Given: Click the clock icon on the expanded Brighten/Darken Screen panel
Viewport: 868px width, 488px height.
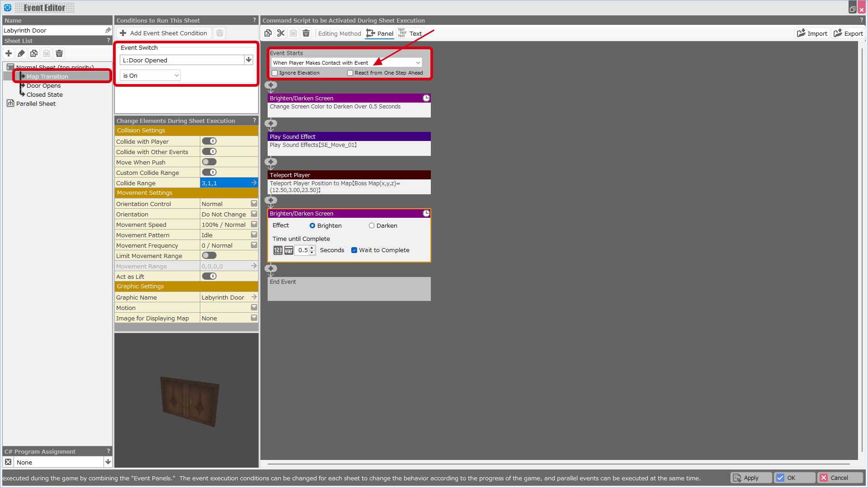Looking at the screenshot, I should click(426, 213).
